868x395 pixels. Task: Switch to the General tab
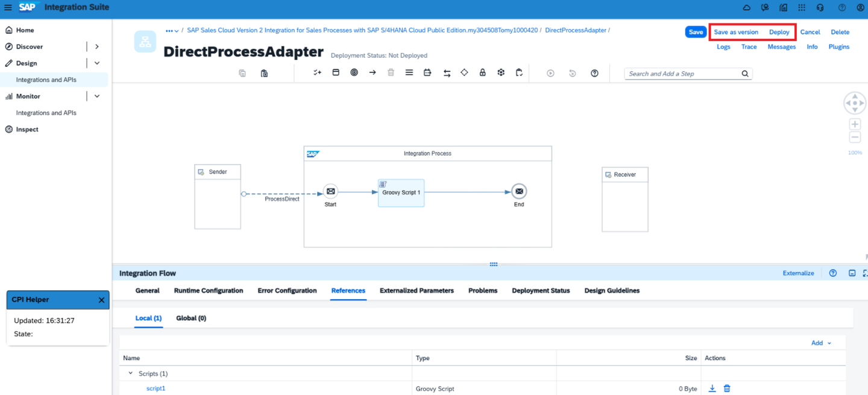pos(147,291)
